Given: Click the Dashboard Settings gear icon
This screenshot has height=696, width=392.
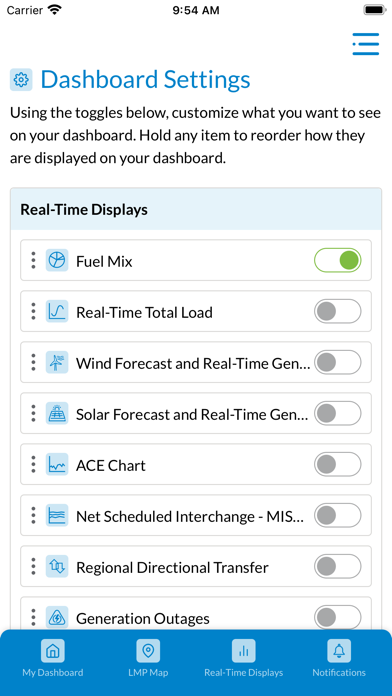Looking at the screenshot, I should pos(21,80).
